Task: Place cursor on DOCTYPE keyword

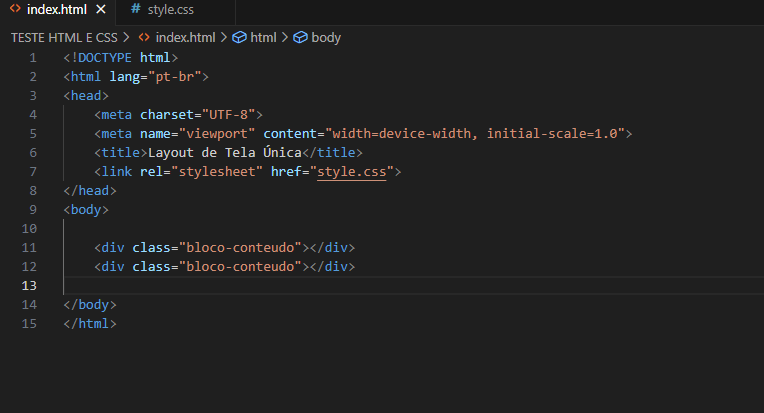Action: tap(105, 58)
